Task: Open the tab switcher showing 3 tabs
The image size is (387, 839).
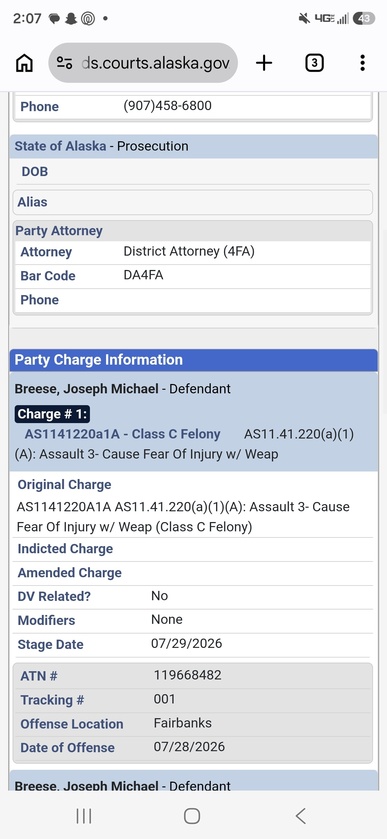Action: 314,63
